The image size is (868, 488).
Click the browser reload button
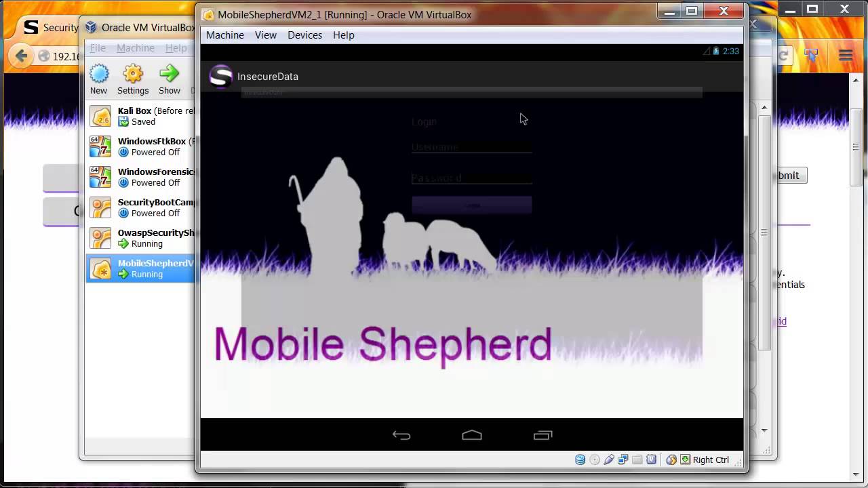point(783,56)
